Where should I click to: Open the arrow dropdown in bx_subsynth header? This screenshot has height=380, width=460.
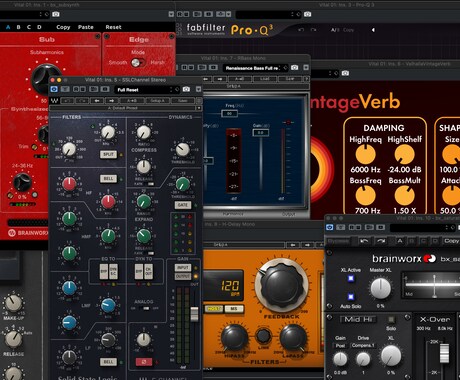171,14
